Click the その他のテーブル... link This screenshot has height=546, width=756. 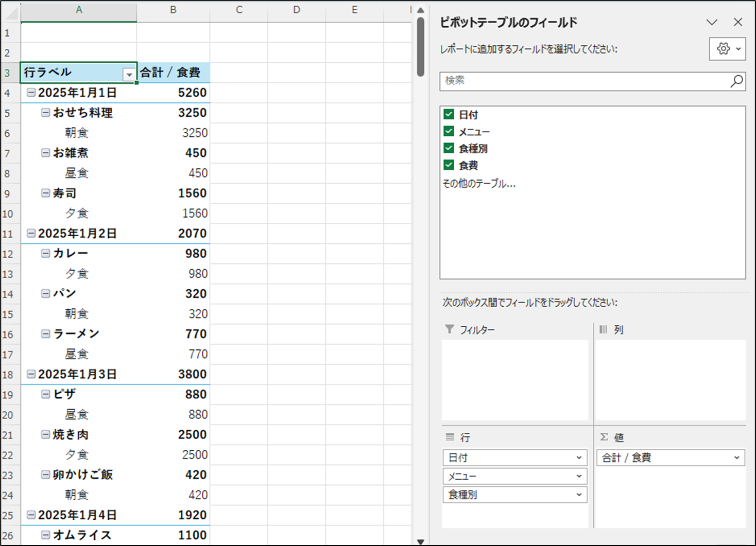(x=479, y=184)
